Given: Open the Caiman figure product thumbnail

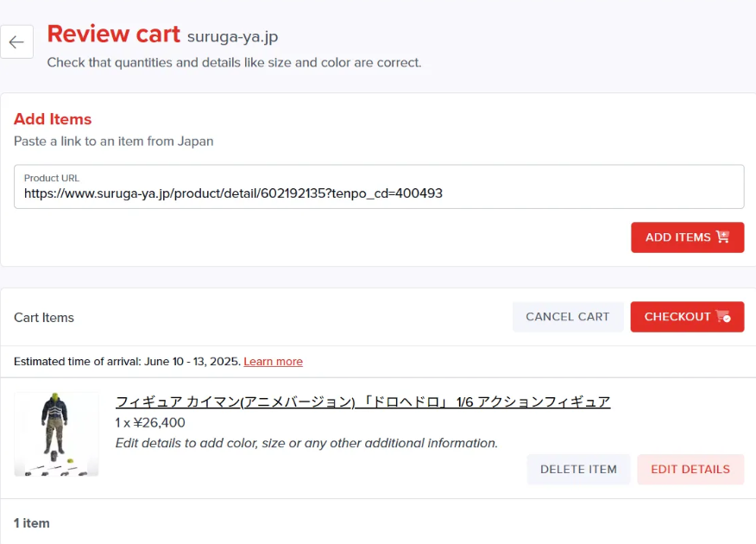Looking at the screenshot, I should click(56, 434).
